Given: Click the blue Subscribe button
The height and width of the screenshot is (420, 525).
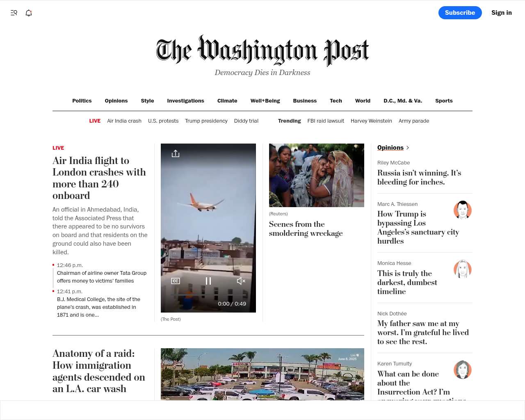Looking at the screenshot, I should click(x=460, y=13).
